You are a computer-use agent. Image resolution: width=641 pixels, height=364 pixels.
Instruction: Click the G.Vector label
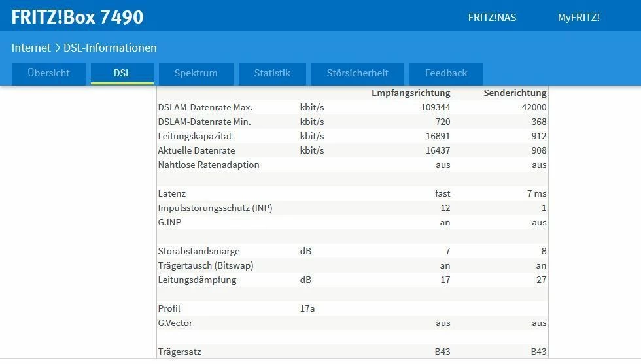(x=175, y=323)
